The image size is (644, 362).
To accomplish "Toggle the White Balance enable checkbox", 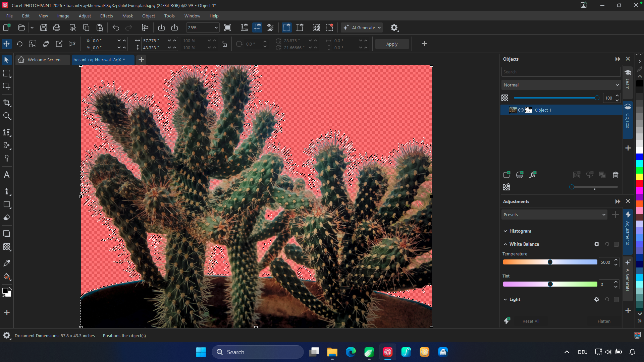I will tap(616, 244).
